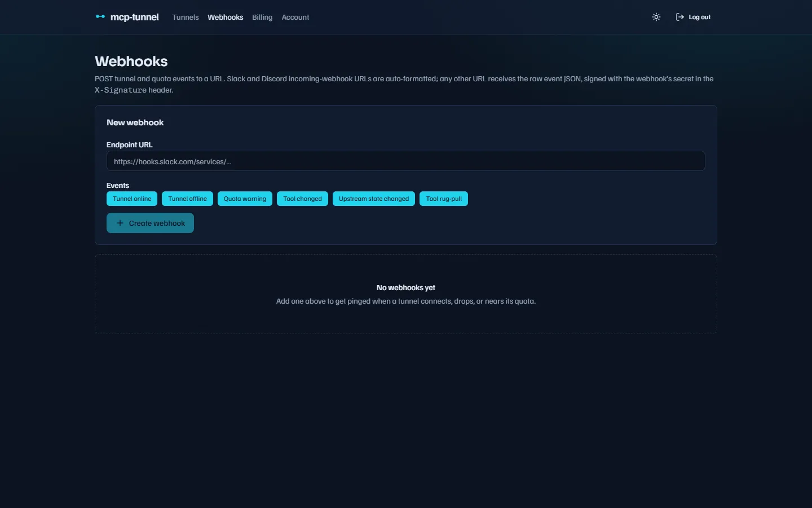The image size is (812, 508).
Task: Toggle the Tool changed event chip
Action: click(x=302, y=199)
